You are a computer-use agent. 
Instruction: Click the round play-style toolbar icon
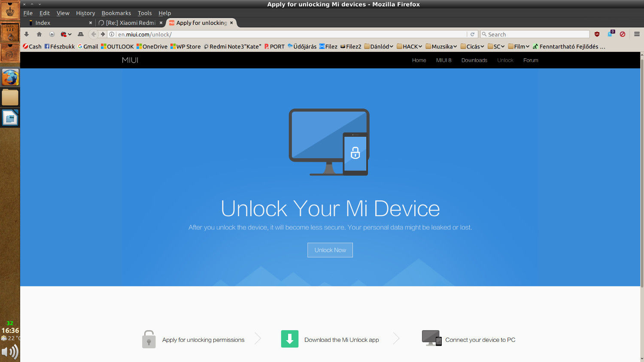point(52,34)
